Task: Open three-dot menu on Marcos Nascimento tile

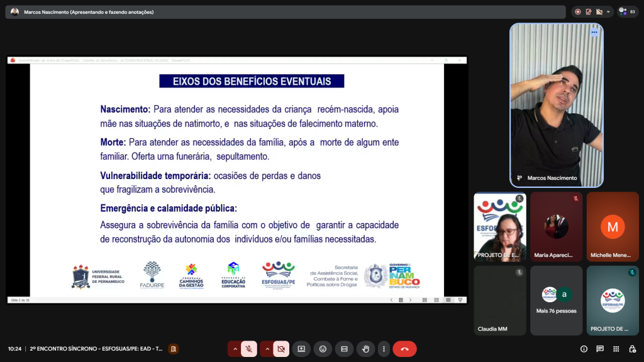Action: click(594, 33)
